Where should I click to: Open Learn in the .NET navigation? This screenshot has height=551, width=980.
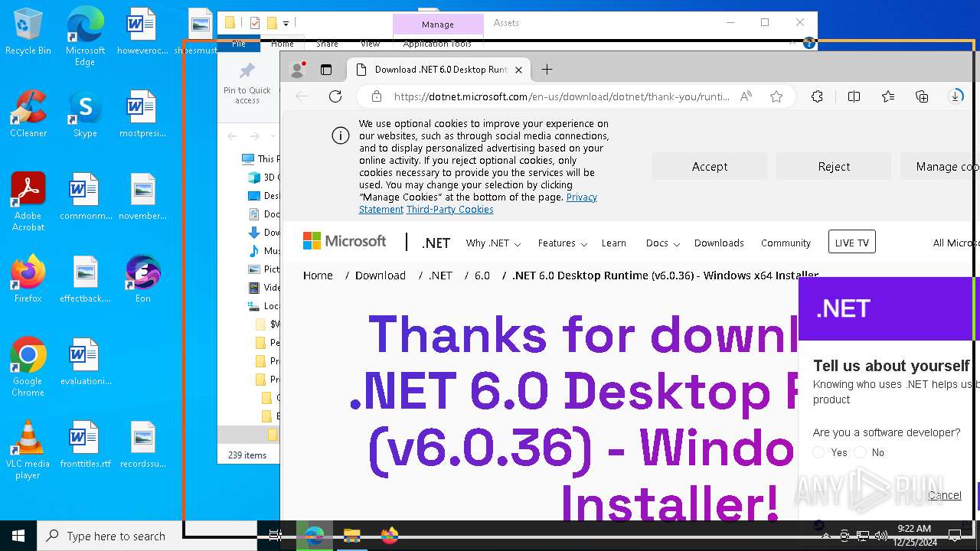613,243
